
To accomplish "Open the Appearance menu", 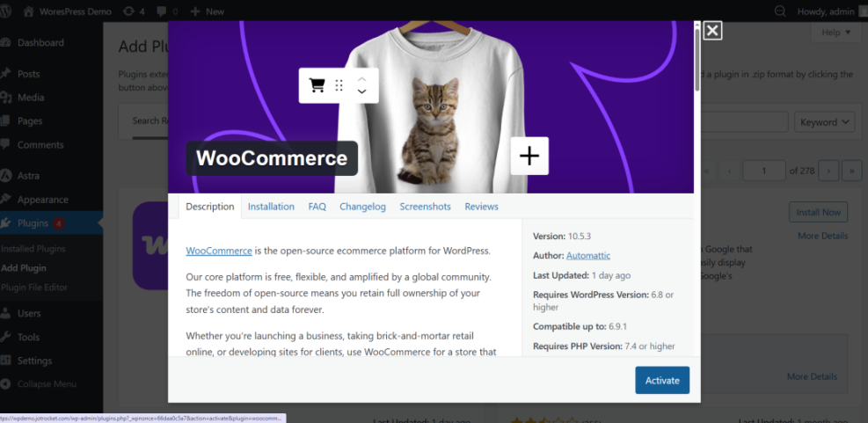I will pyautogui.click(x=42, y=200).
